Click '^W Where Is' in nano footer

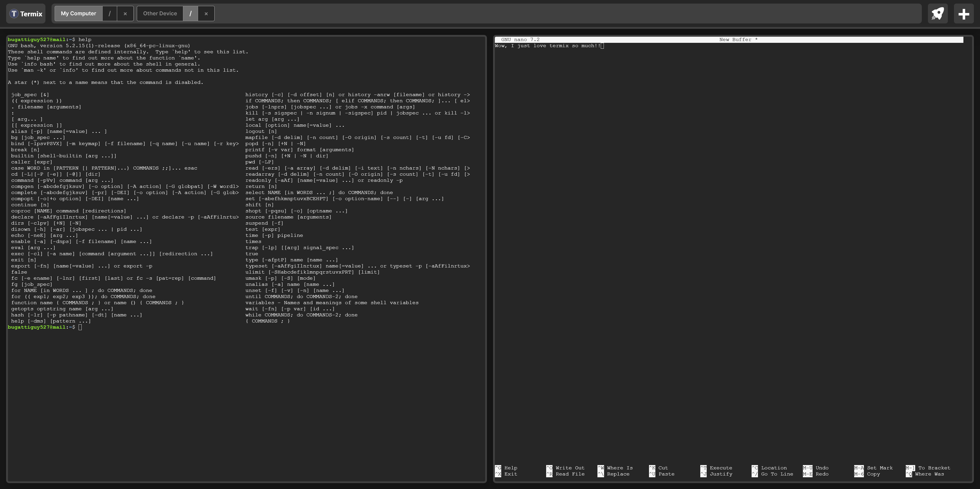coord(615,468)
